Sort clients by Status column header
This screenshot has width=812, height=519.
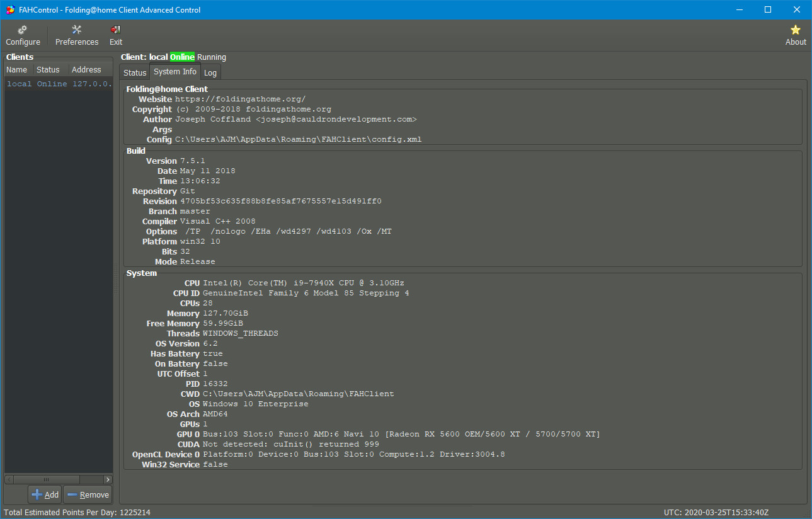coord(50,70)
